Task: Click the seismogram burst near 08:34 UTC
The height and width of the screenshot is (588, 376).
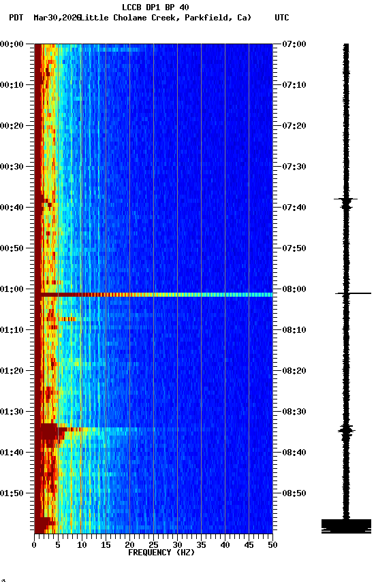Action: click(346, 429)
